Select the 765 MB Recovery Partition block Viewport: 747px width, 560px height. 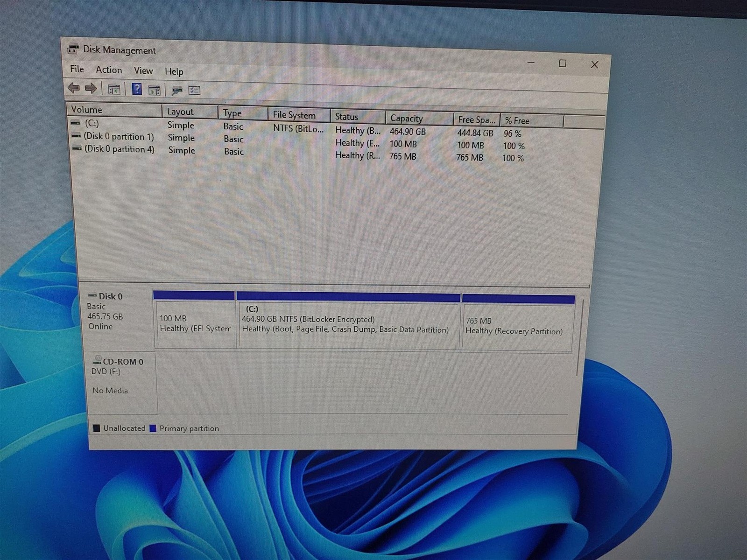518,323
